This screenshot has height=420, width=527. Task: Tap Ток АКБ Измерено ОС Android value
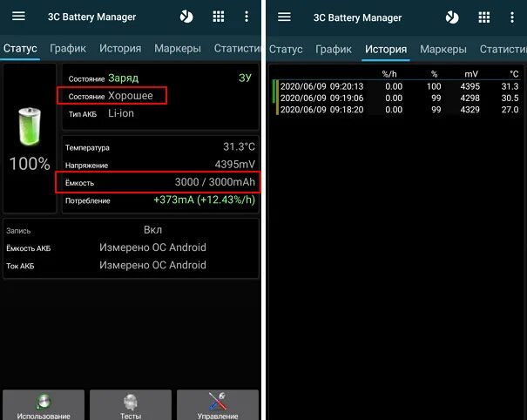(152, 265)
